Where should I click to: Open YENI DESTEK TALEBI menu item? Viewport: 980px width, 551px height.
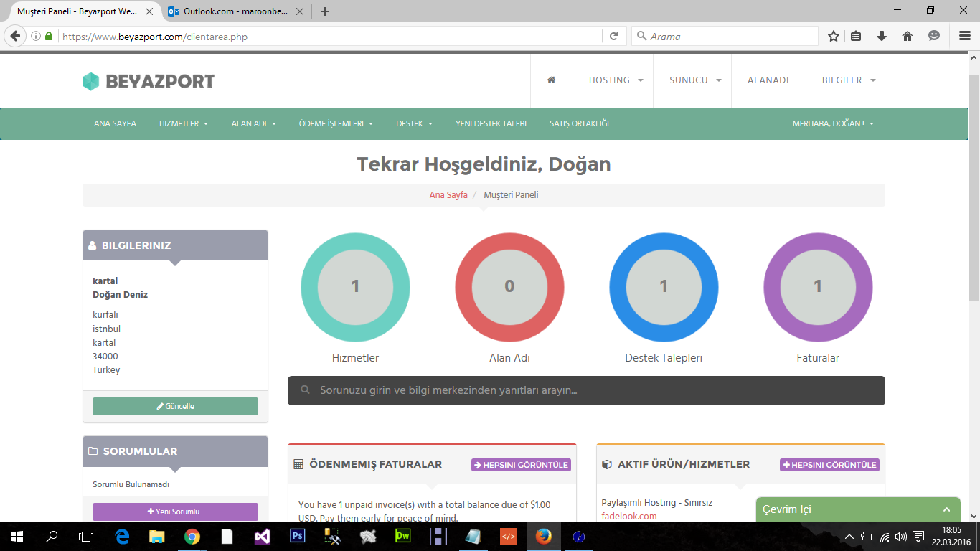pos(491,123)
